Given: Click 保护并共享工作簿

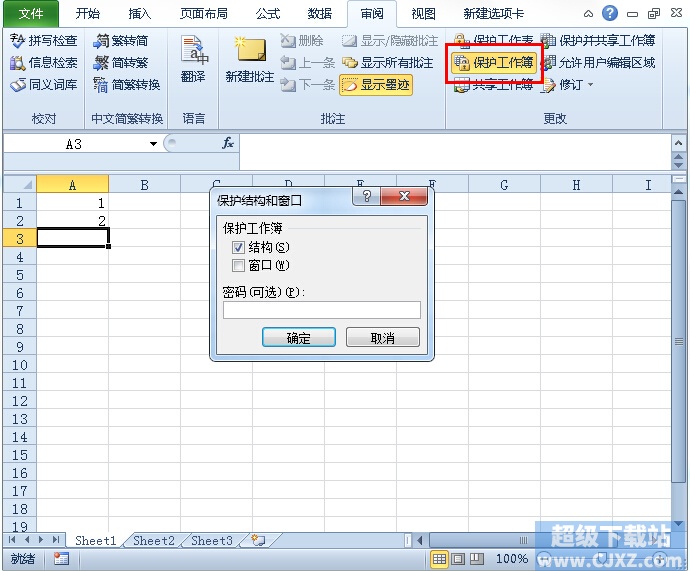Looking at the screenshot, I should 598,40.
